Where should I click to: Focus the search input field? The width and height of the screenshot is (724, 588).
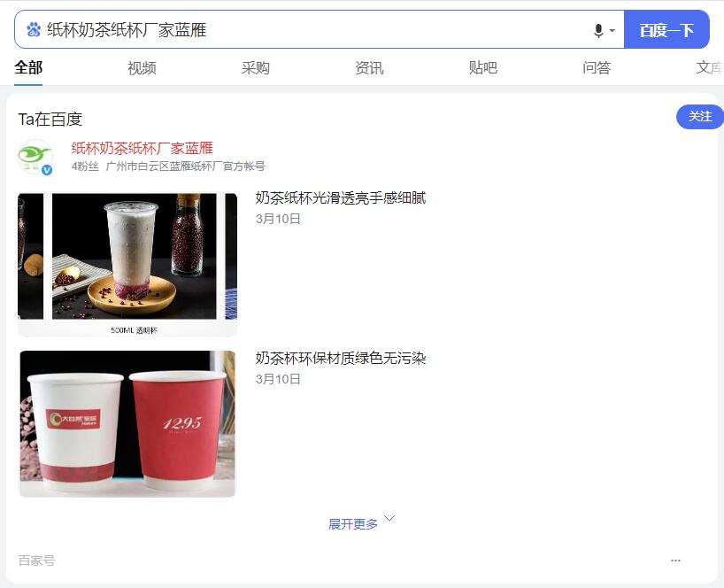tap(319, 29)
